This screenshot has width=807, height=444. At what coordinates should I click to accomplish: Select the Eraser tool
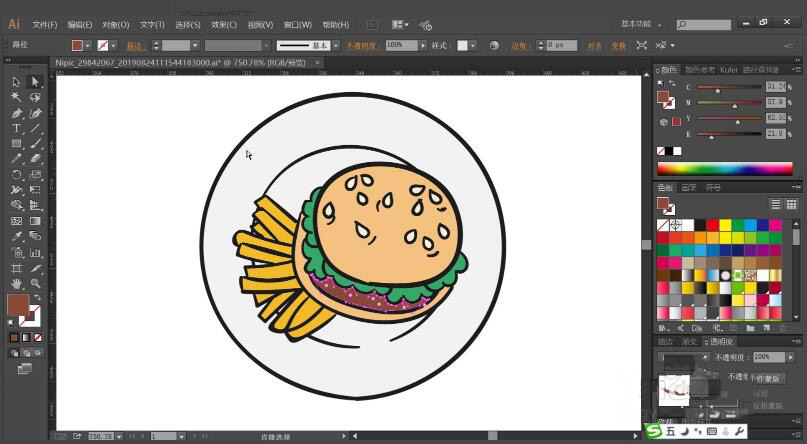pyautogui.click(x=35, y=159)
